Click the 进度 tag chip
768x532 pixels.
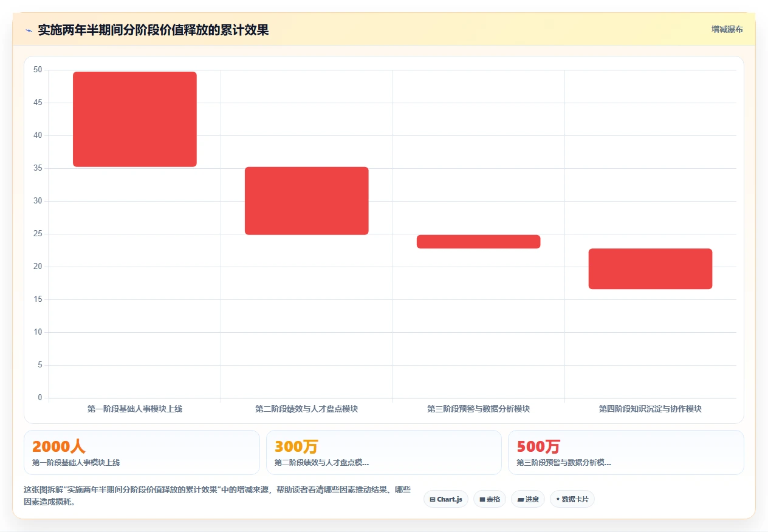pyautogui.click(x=528, y=499)
